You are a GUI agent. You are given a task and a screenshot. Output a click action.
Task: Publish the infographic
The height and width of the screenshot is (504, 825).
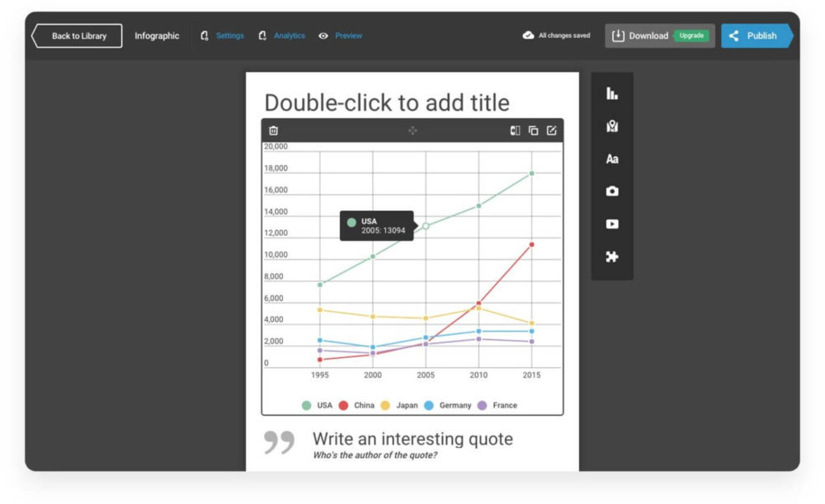pos(756,35)
